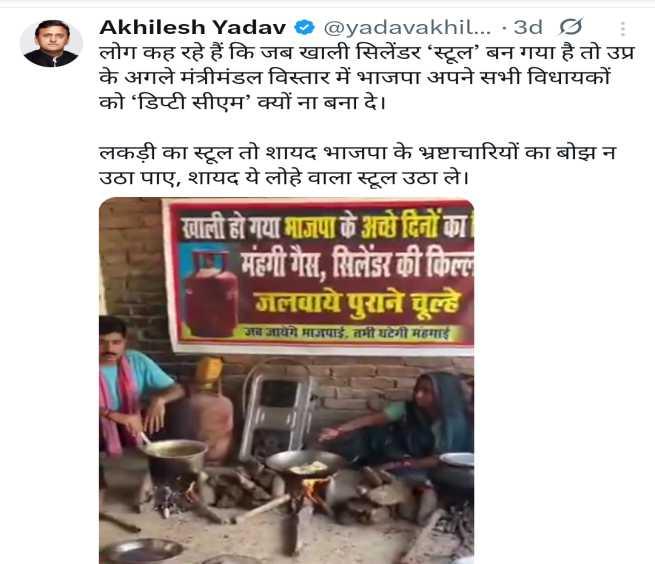The width and height of the screenshot is (655, 564).
Task: Open the Akhilesh Yadav display name link
Action: click(x=193, y=28)
